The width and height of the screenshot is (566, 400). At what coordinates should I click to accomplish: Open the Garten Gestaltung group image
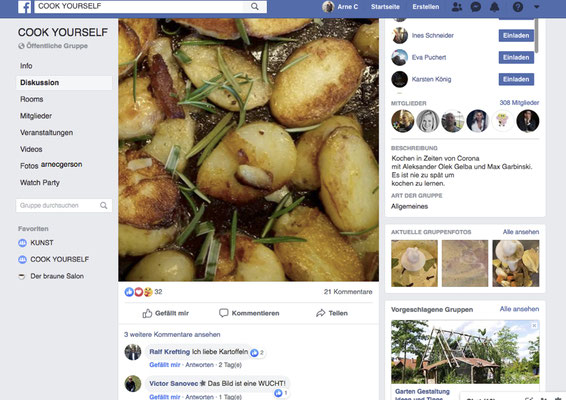coord(465,352)
